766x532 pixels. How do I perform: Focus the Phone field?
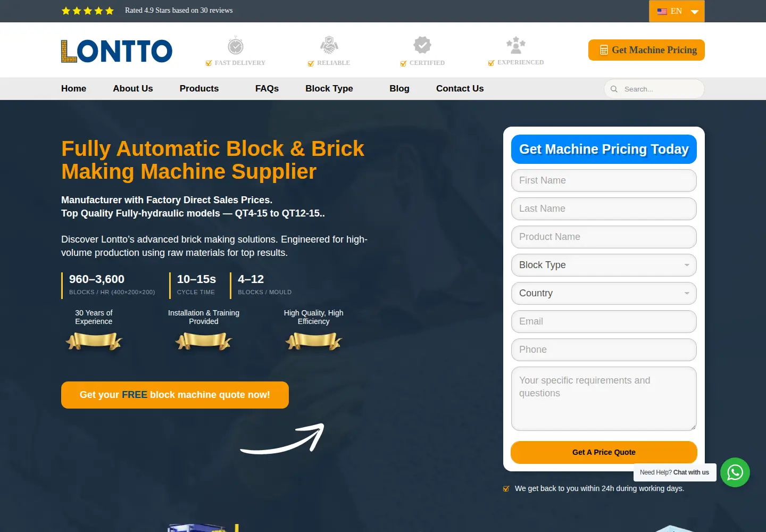point(604,350)
